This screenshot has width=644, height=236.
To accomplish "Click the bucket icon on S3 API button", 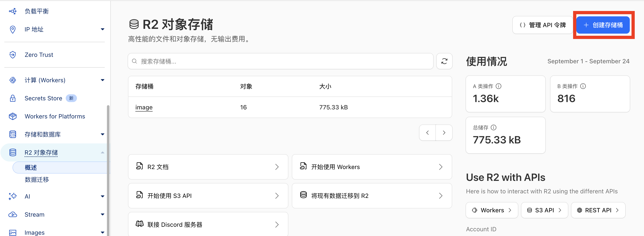I will tap(530, 210).
